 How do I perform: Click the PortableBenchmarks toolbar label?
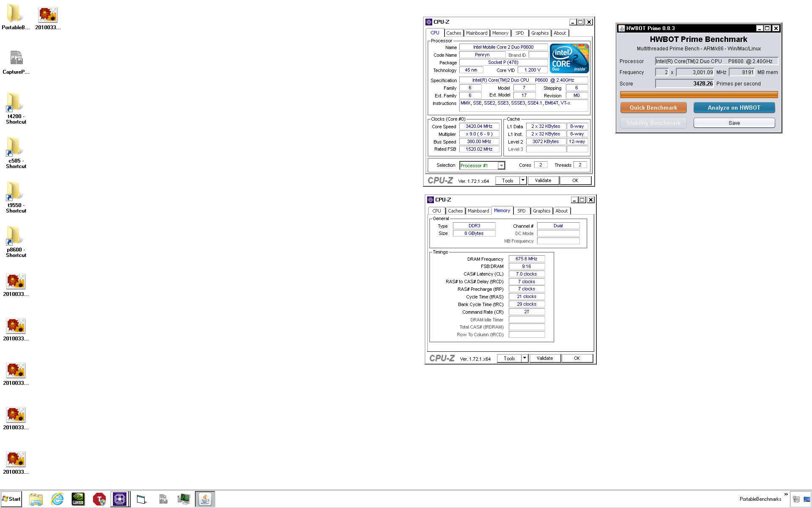(x=760, y=499)
